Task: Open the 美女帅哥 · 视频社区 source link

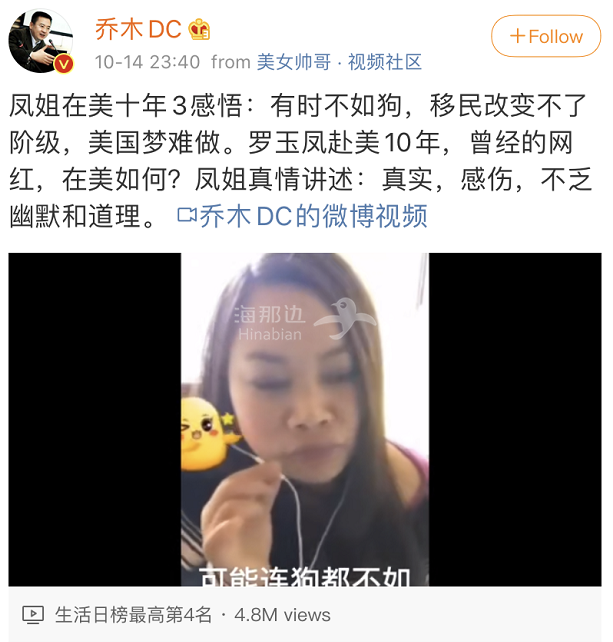Action: pos(339,62)
